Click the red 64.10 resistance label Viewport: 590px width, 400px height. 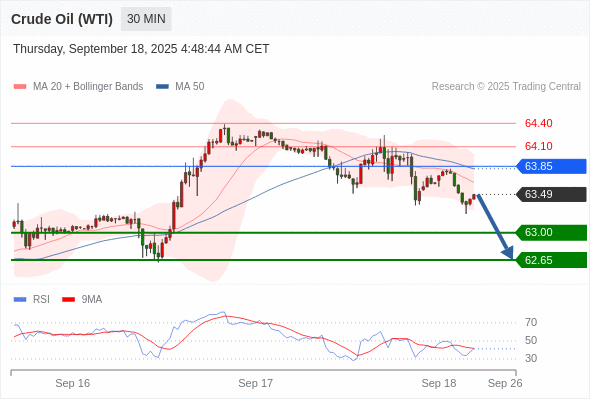[538, 146]
